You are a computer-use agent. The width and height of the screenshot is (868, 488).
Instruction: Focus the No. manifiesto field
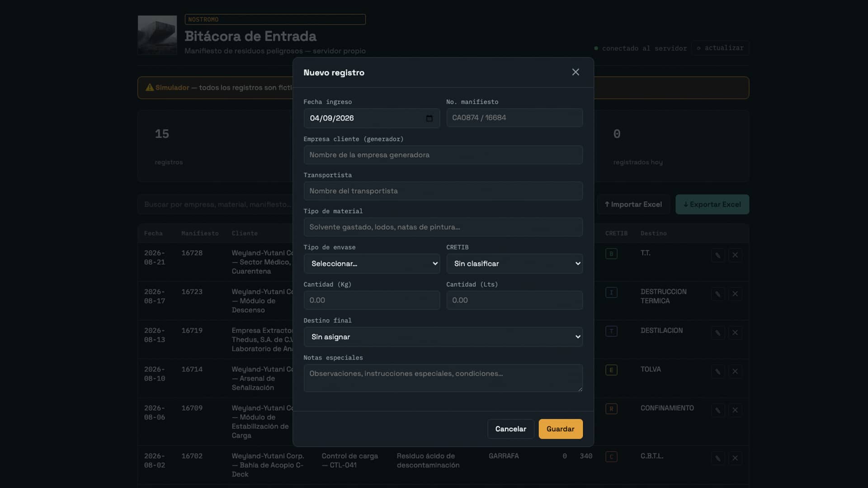(x=514, y=118)
